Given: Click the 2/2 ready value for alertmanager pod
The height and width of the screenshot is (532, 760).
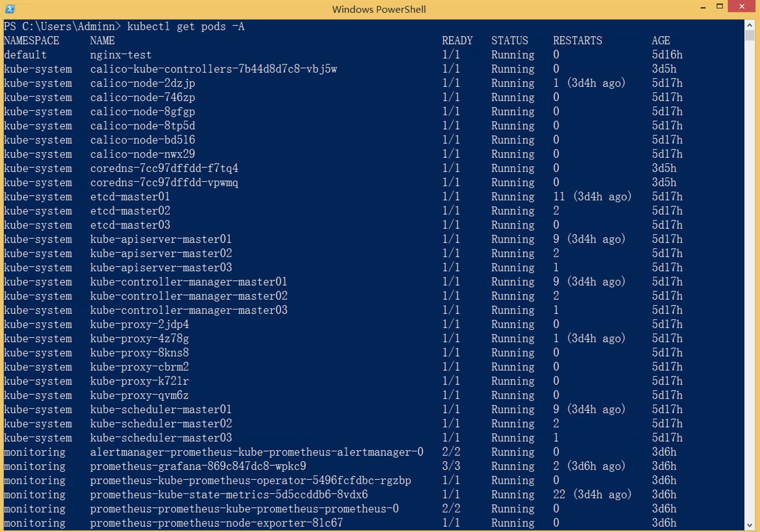Looking at the screenshot, I should point(451,452).
